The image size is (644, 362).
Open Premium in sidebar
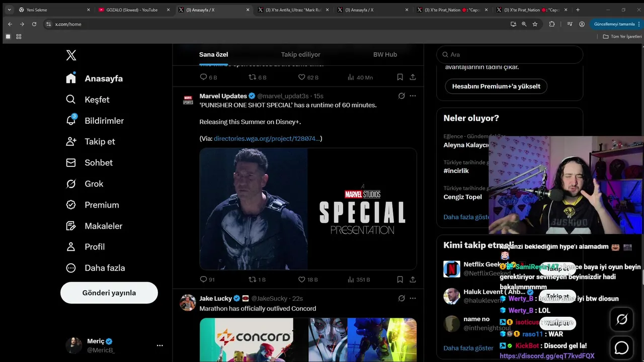coord(92,205)
